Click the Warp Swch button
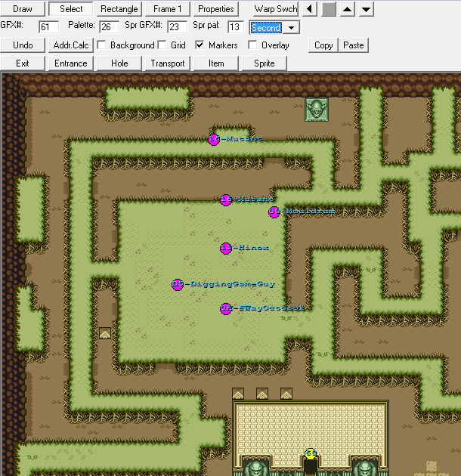Screen dimensions: 461x476 point(276,9)
